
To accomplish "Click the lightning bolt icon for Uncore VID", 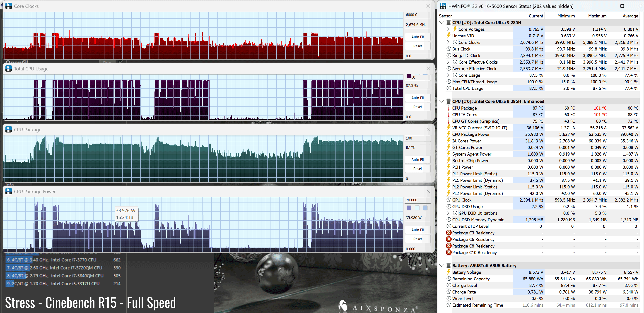I will [449, 36].
